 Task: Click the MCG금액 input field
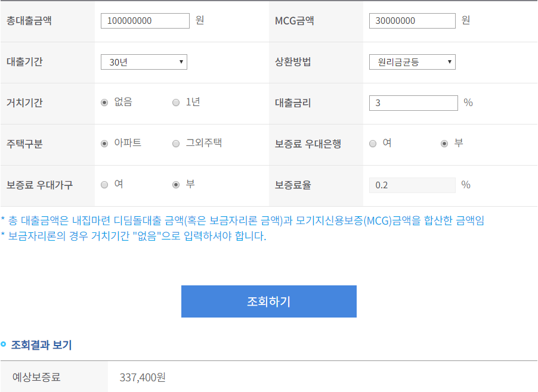pyautogui.click(x=412, y=21)
